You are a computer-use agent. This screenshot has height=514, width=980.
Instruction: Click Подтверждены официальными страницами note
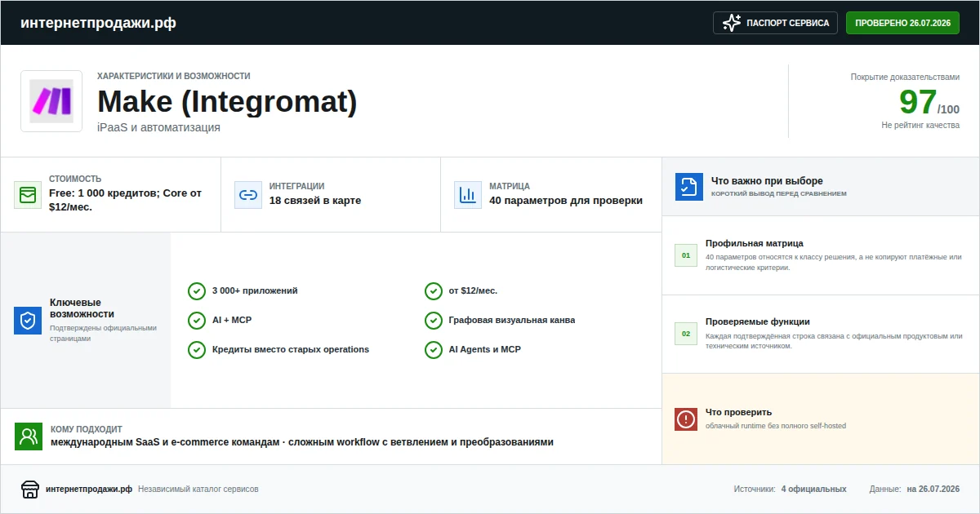pos(103,333)
